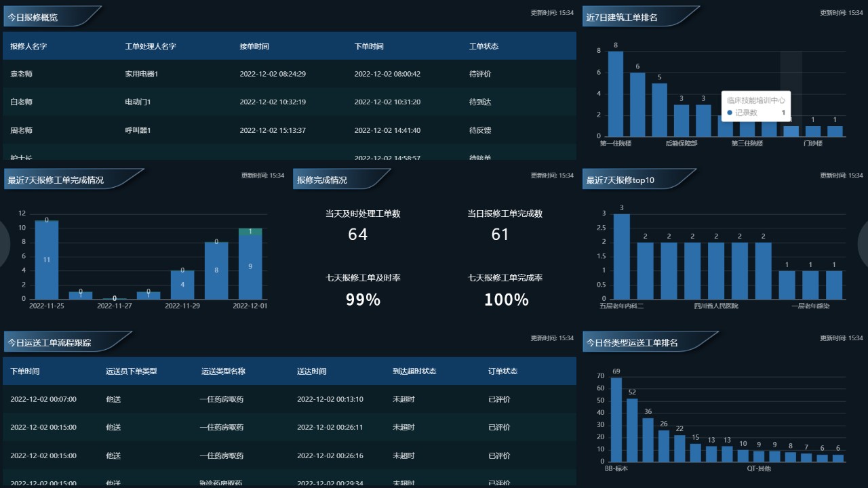
Task: Select the 今日运送工单流程跟踪 panel title
Action: click(x=49, y=343)
